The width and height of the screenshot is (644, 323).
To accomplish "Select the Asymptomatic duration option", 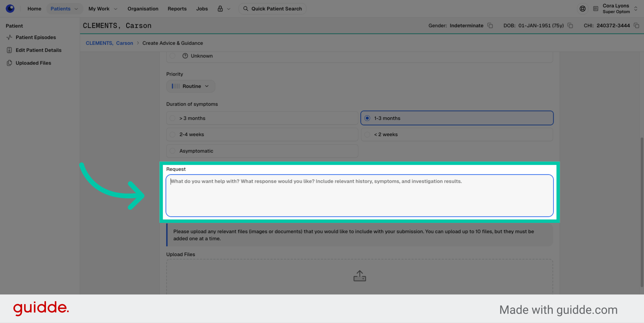I will point(262,151).
